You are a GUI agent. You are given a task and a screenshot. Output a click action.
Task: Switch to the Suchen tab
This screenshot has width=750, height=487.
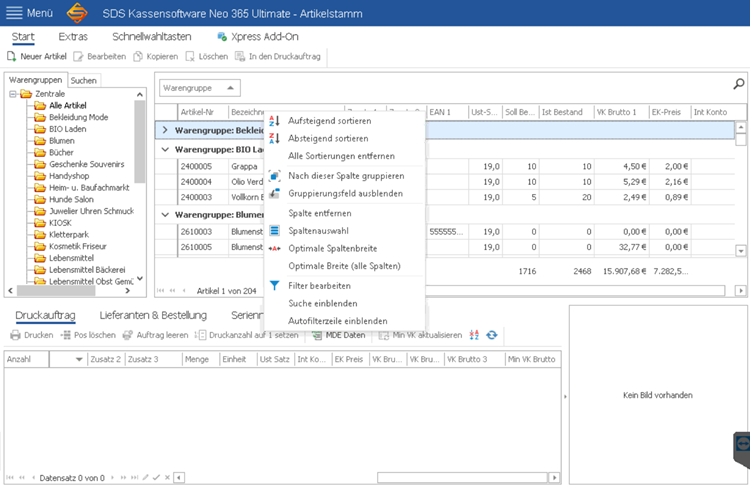[84, 80]
